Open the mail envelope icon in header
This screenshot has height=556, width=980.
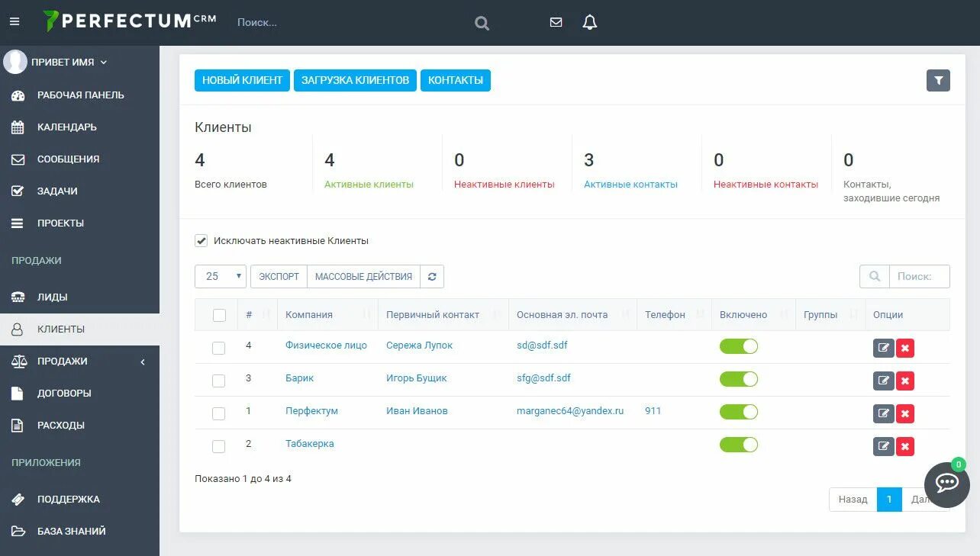tap(556, 22)
